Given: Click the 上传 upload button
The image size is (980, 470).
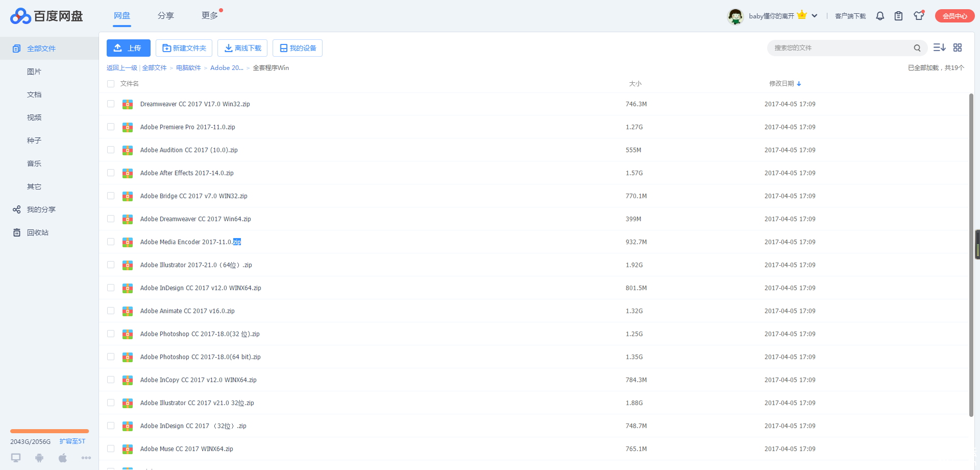Looking at the screenshot, I should click(x=129, y=48).
